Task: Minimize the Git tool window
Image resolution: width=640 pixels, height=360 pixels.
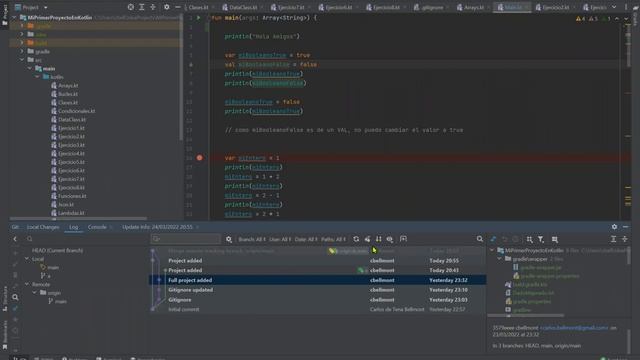Action: point(626,227)
